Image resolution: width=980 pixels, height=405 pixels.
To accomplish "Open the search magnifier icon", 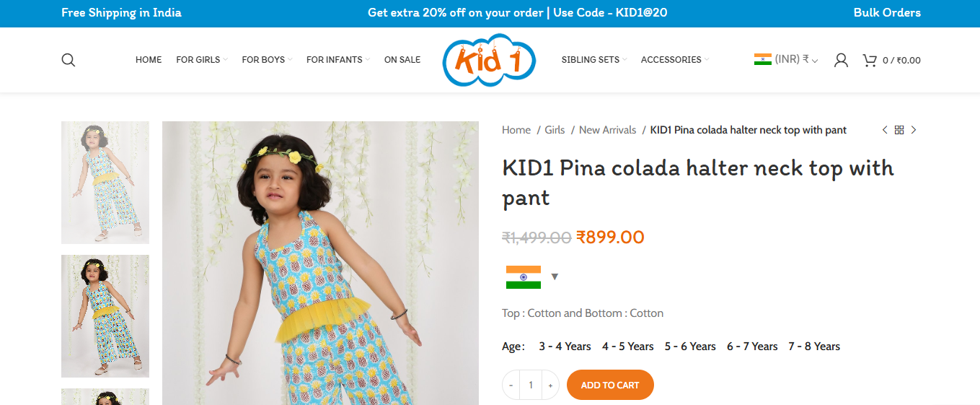I will tap(69, 60).
